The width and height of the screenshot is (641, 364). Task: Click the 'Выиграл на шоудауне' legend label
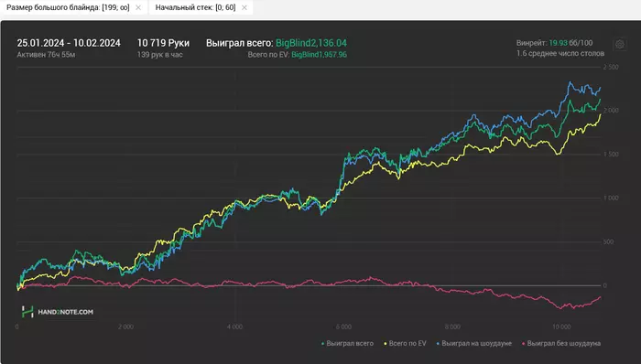click(476, 344)
